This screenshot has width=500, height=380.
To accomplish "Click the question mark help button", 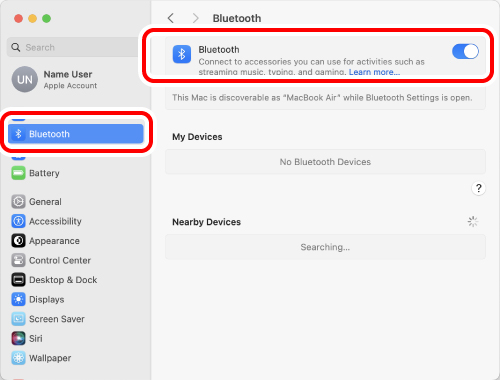I will point(478,188).
